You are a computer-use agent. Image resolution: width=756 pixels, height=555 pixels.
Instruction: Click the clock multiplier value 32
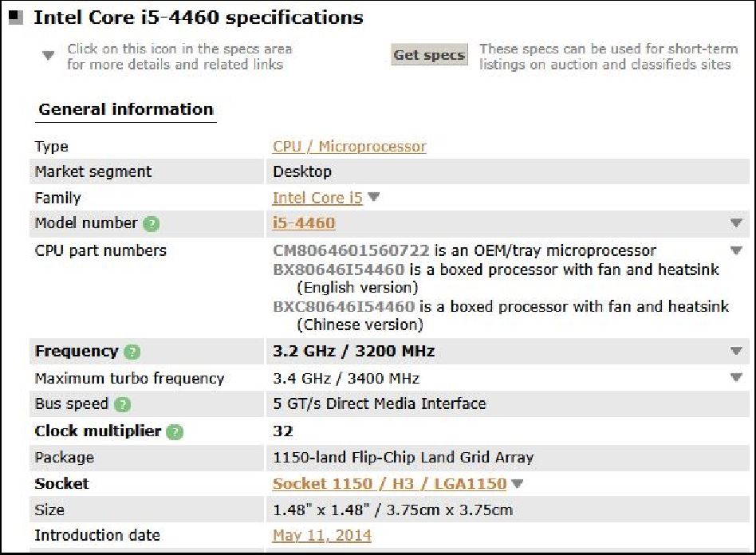[282, 431]
